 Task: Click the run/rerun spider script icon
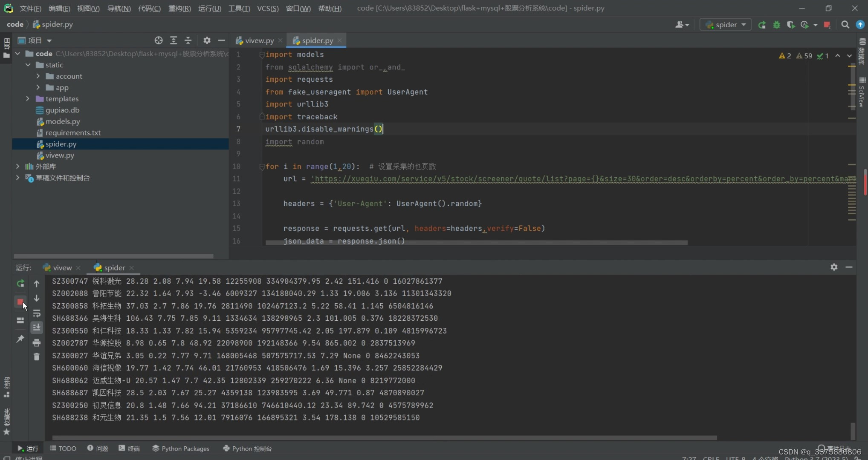click(x=20, y=282)
